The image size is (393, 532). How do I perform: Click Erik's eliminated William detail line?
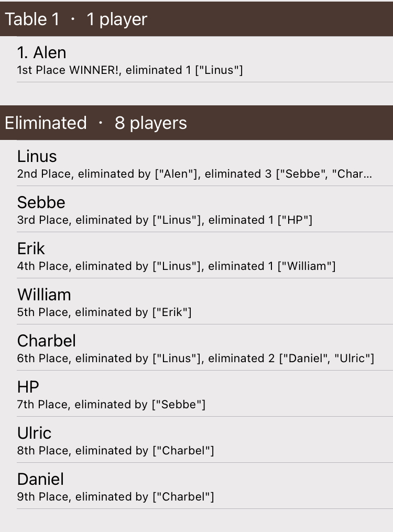[176, 266]
